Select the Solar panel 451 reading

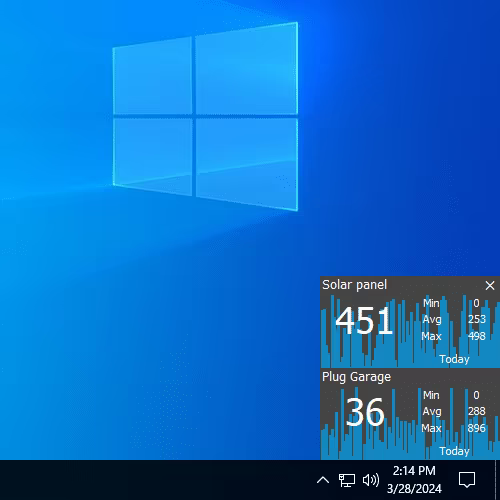364,321
